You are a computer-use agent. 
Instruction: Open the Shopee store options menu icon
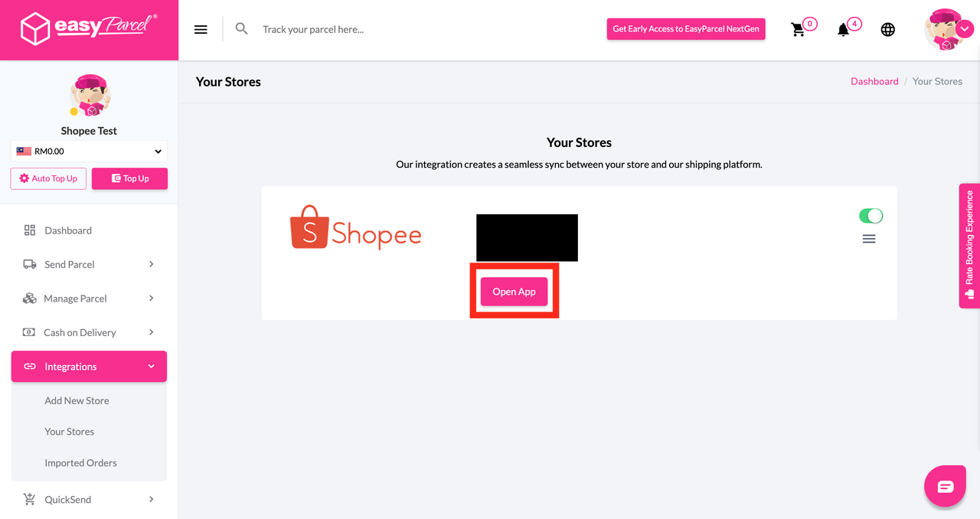click(x=869, y=239)
